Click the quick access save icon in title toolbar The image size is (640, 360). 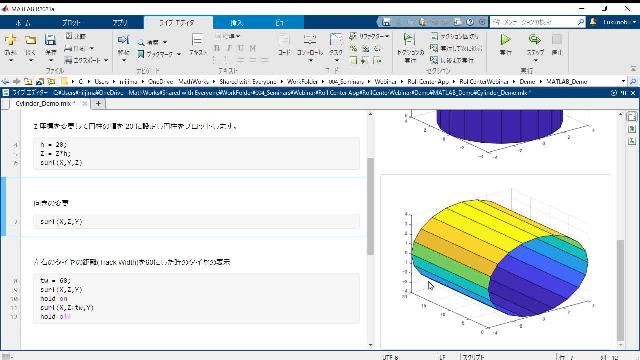[x=387, y=22]
